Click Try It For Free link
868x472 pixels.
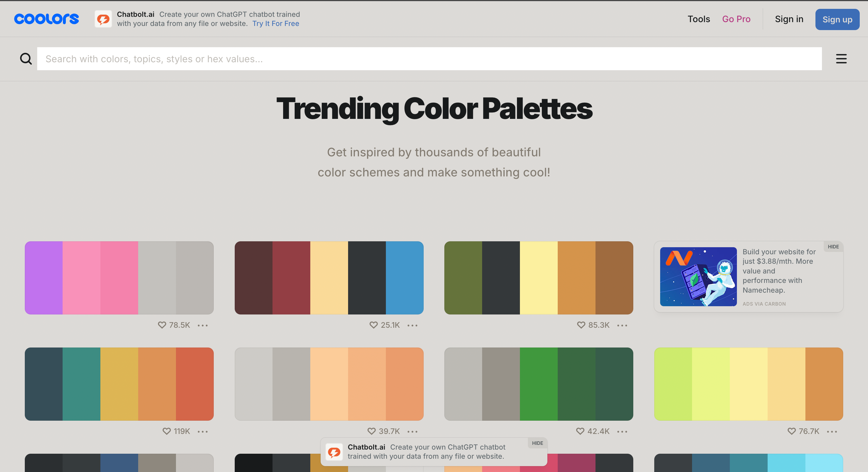[276, 24]
